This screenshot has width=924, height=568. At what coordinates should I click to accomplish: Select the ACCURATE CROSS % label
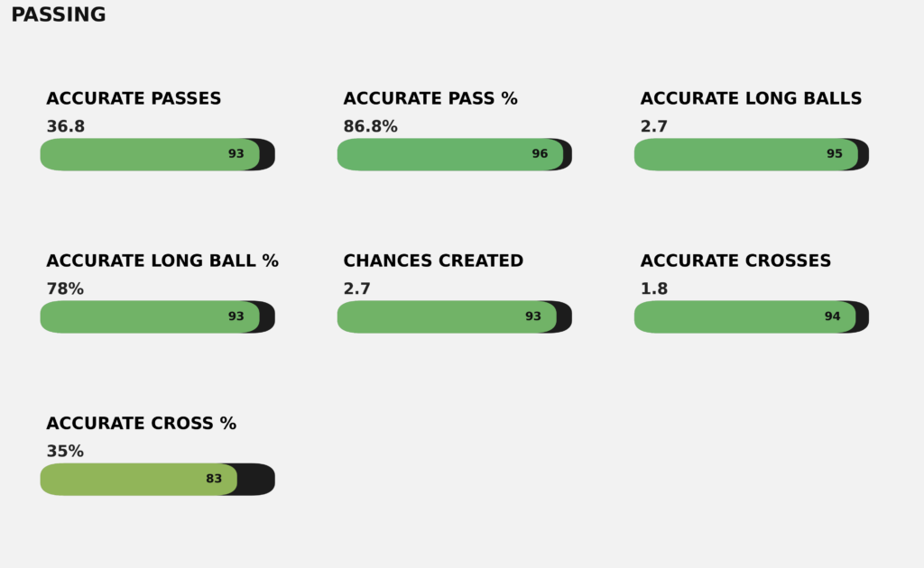pyautogui.click(x=141, y=424)
